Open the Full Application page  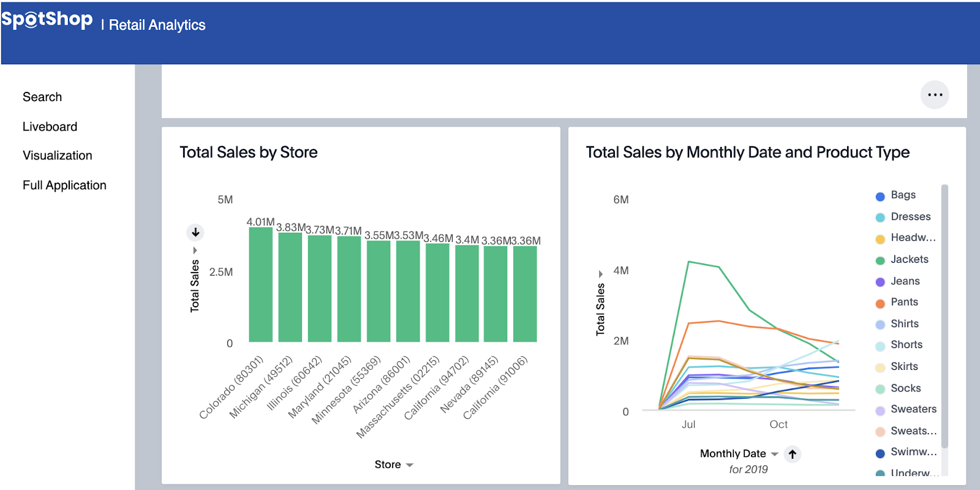pos(64,185)
